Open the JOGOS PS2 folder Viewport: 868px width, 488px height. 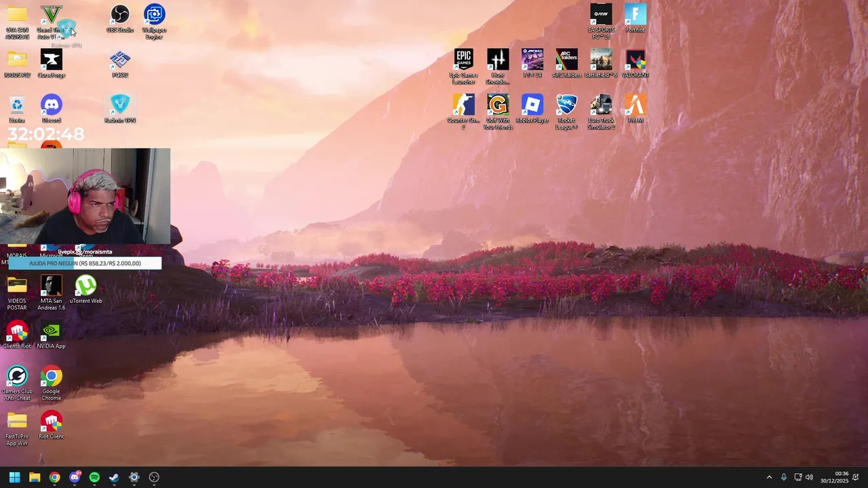point(17,64)
